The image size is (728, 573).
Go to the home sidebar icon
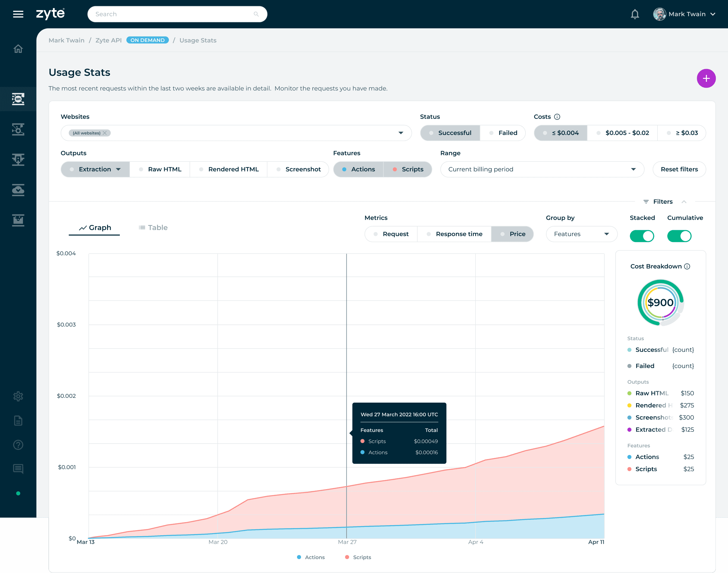pos(18,49)
